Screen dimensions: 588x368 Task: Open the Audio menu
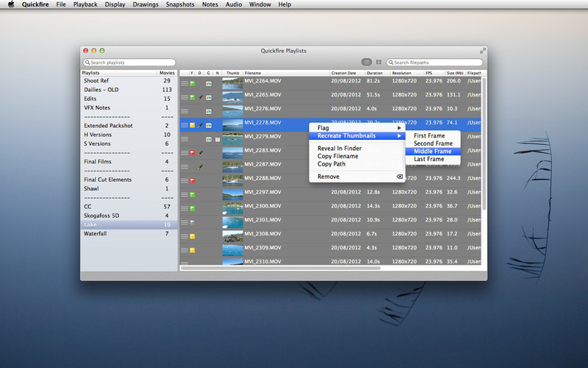click(x=234, y=4)
